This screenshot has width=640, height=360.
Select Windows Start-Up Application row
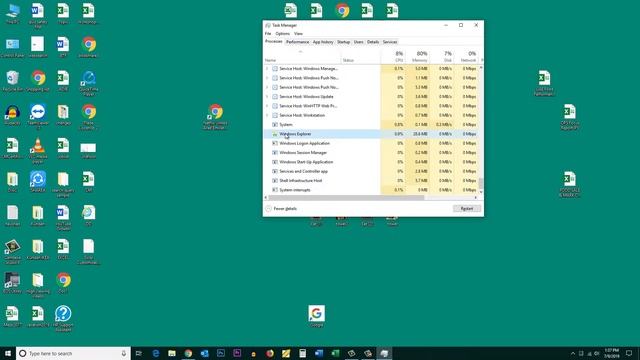371,162
